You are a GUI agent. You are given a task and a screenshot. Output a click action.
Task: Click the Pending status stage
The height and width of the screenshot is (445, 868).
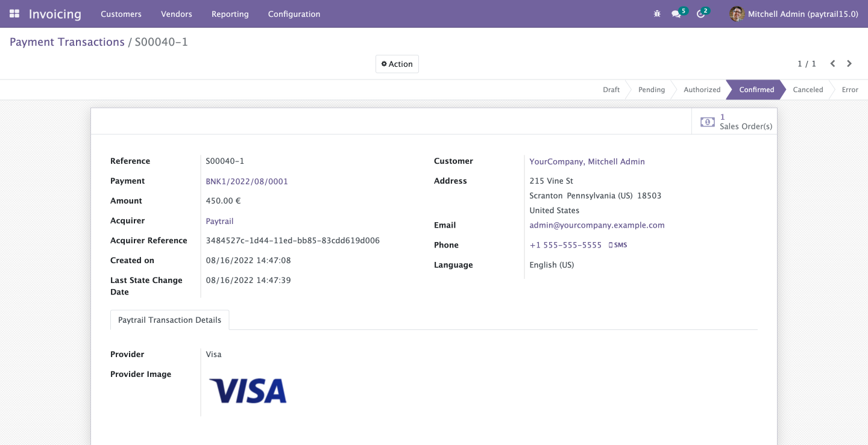(x=652, y=90)
